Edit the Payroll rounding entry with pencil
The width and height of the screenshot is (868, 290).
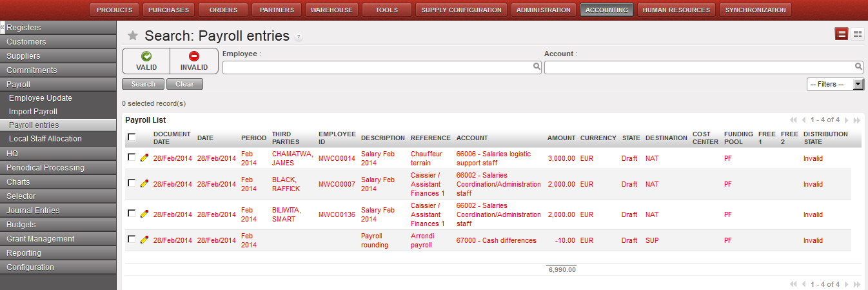point(144,240)
